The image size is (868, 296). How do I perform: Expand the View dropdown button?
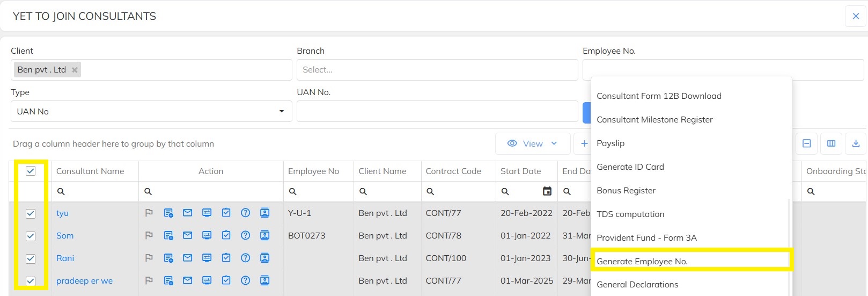point(532,143)
